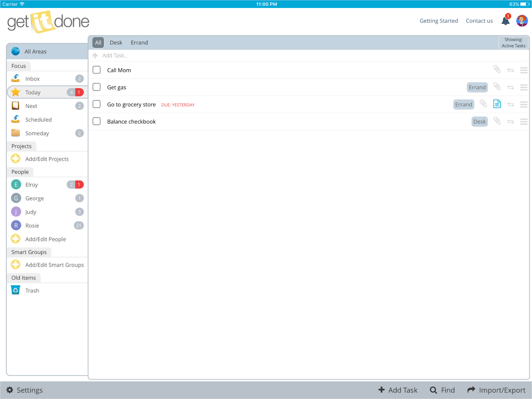Select the Someday label text
The height and width of the screenshot is (399, 532).
[37, 133]
